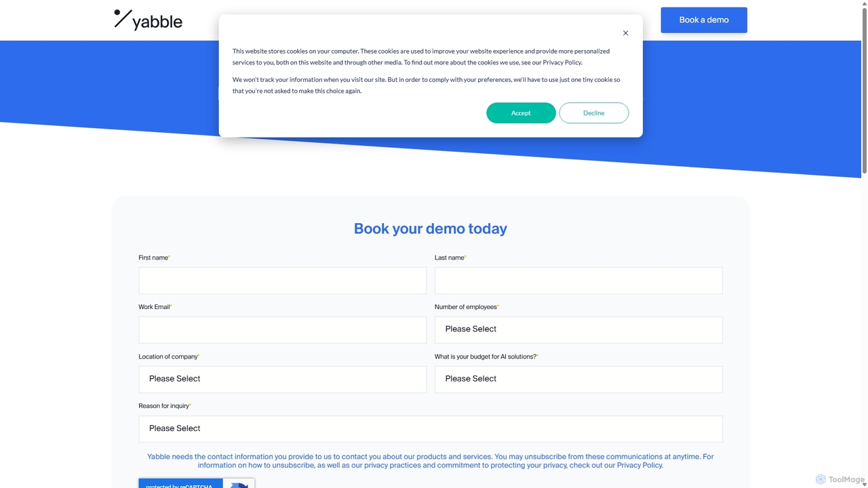
Task: Close the cookie notice with the X
Action: click(625, 33)
